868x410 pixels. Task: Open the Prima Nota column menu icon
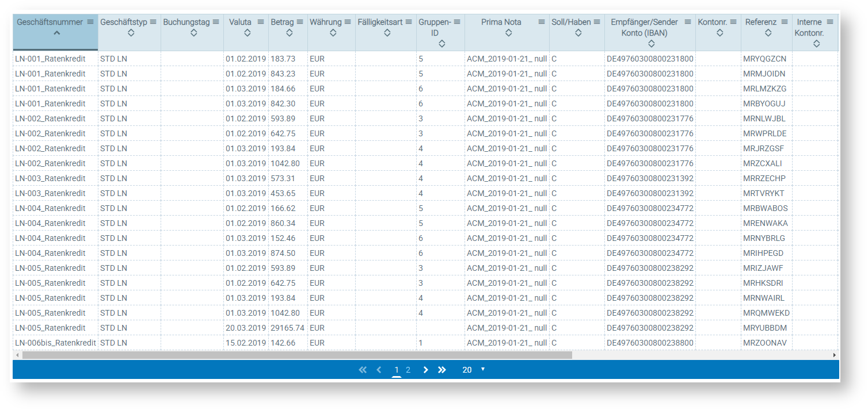pos(542,22)
